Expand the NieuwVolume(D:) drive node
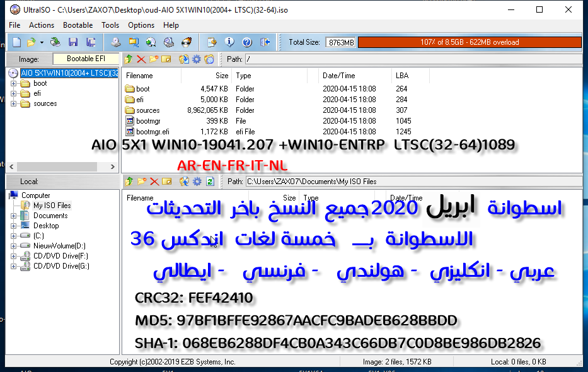 13,246
